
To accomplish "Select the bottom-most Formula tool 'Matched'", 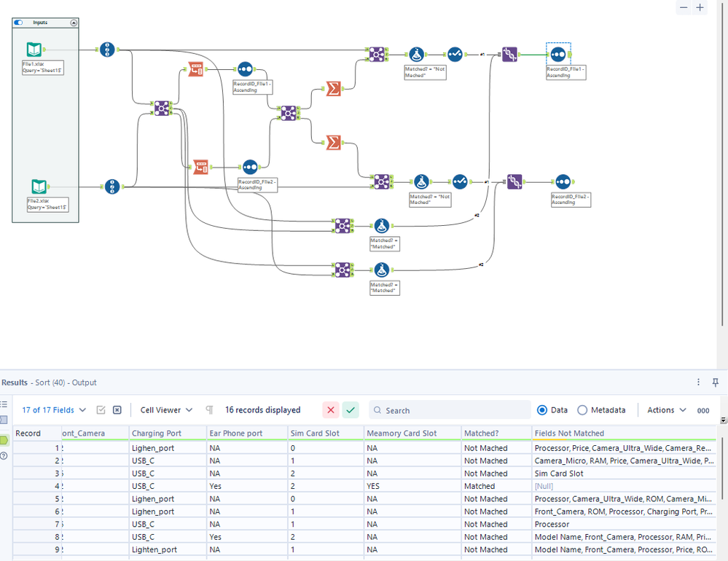I will [382, 270].
